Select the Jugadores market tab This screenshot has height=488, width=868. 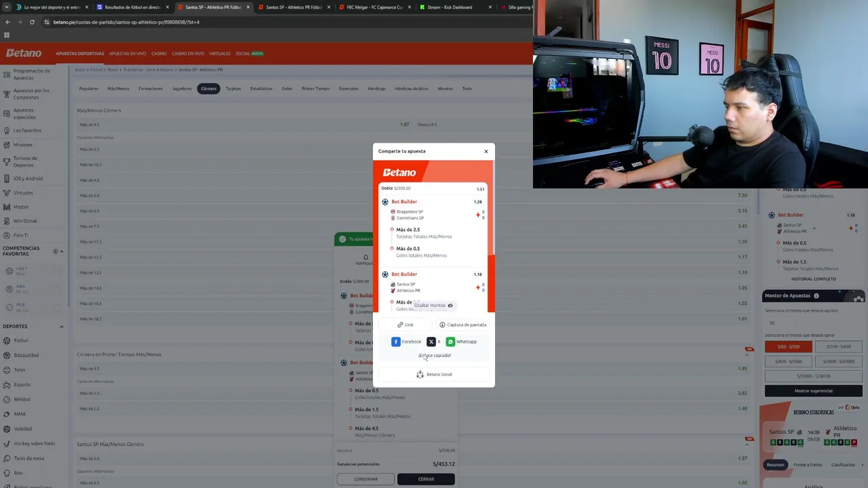tap(182, 89)
